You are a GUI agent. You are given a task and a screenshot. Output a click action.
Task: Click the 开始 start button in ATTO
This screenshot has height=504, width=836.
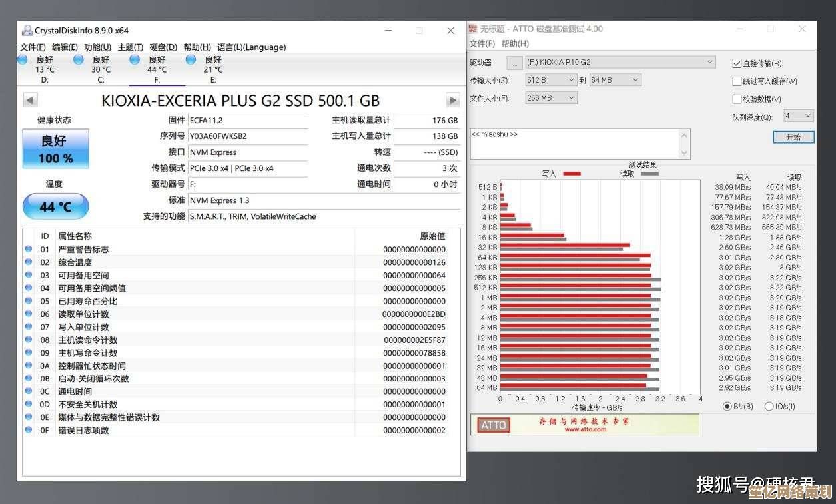pyautogui.click(x=793, y=137)
